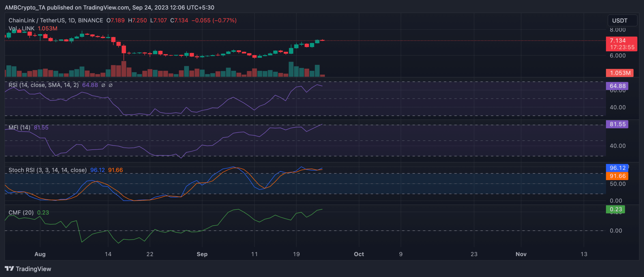Click the 0.00 label on CMF axis
This screenshot has height=277, width=644.
click(x=616, y=231)
